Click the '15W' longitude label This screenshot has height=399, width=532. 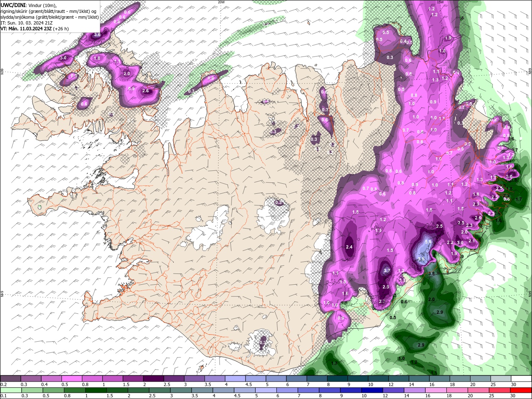point(441,2)
